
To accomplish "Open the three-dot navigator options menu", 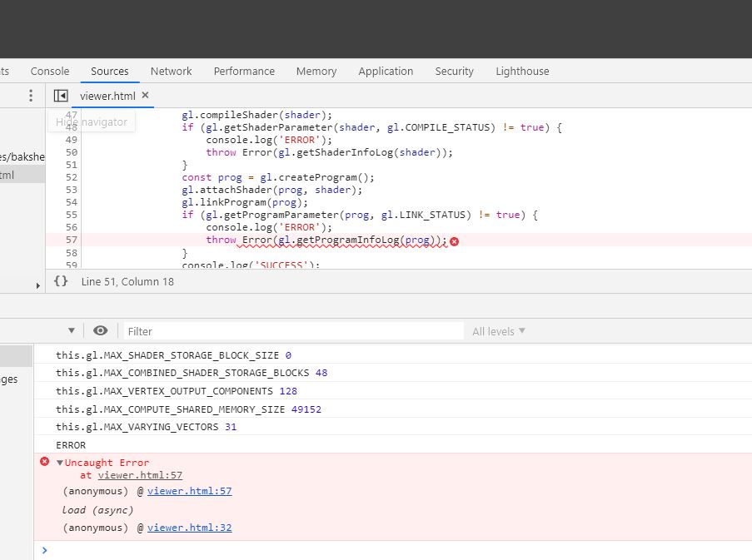I will 31,96.
